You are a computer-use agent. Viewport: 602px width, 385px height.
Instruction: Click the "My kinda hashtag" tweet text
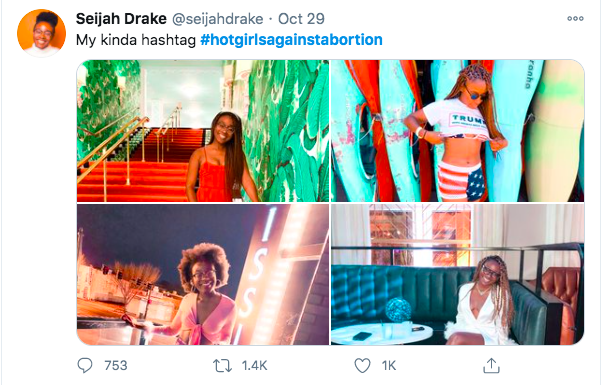pos(136,40)
